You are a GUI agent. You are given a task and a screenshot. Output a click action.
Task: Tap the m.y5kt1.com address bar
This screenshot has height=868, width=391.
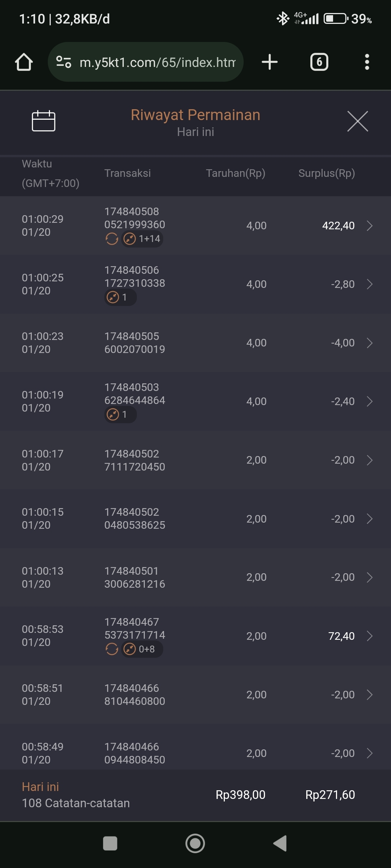pos(157,62)
